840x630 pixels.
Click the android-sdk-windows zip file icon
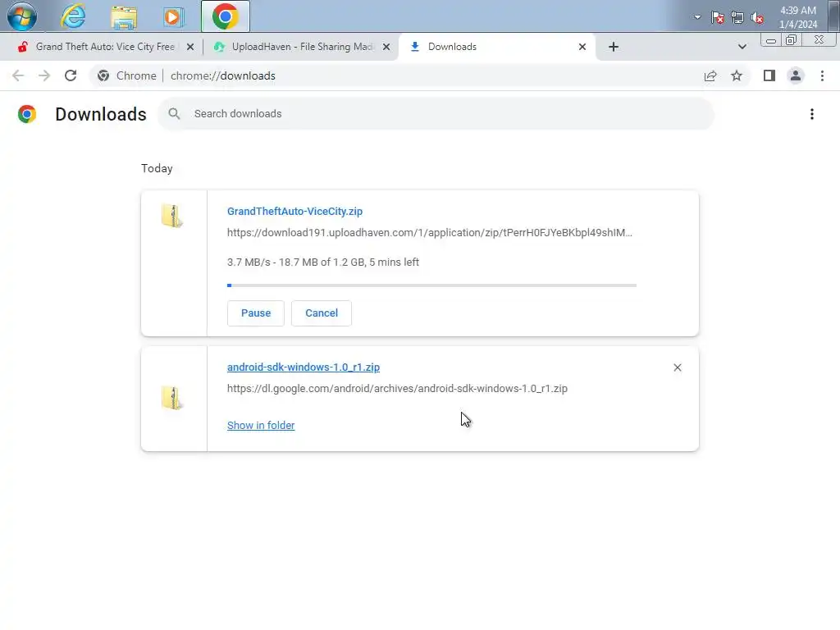point(172,398)
